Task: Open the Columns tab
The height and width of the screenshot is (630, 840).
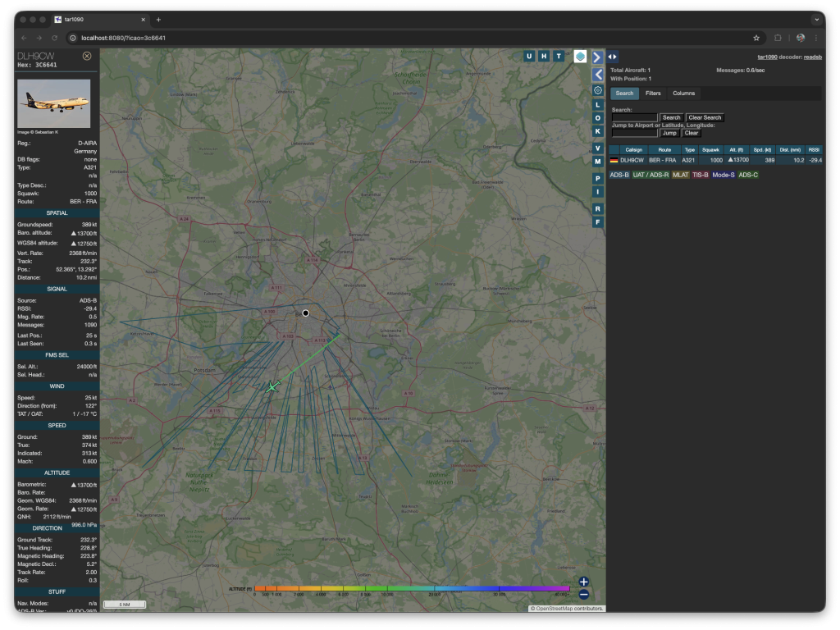Action: tap(684, 94)
